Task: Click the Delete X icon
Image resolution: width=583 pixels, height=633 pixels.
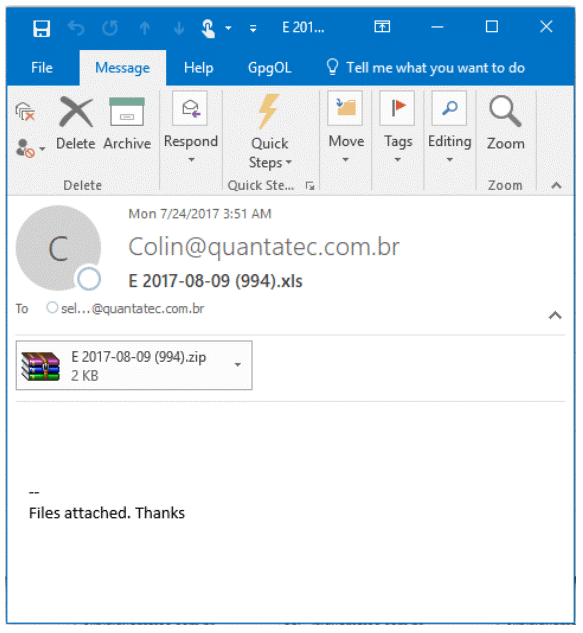Action: point(76,112)
